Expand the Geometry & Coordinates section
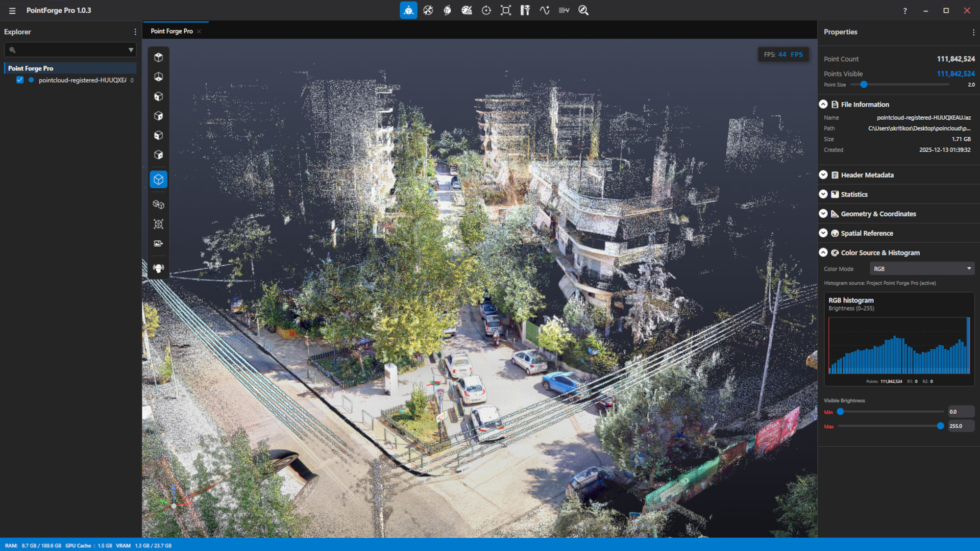 pyautogui.click(x=823, y=213)
